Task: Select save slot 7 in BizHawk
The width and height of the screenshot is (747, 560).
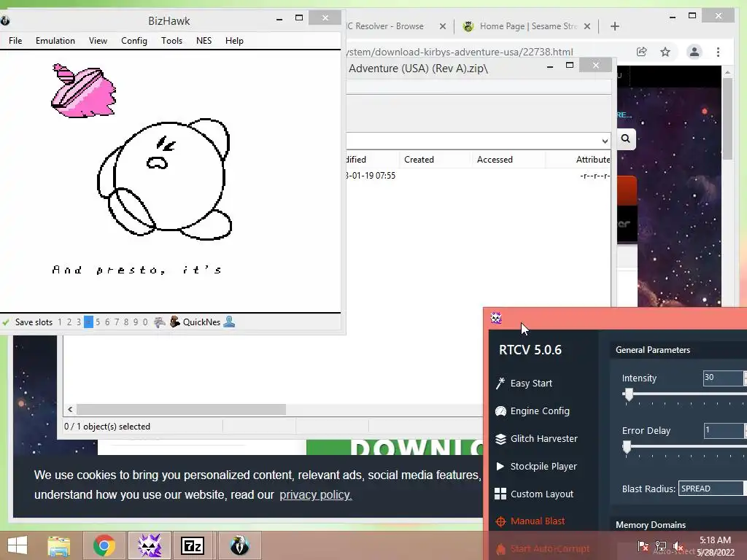Action: (117, 322)
